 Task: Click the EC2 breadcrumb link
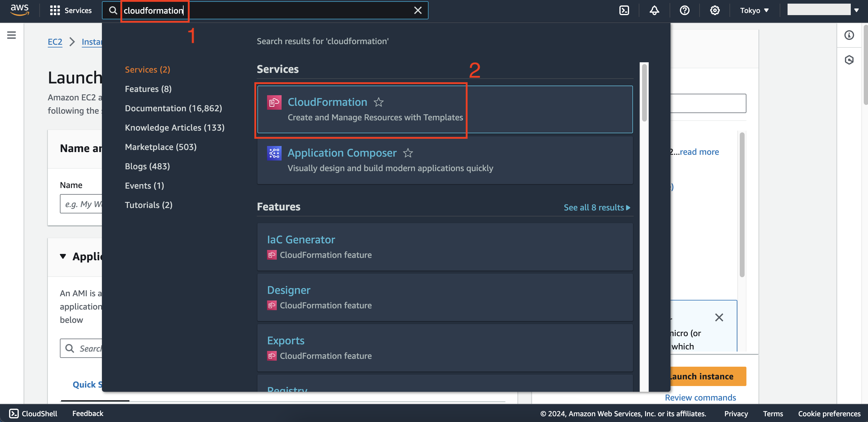point(55,42)
